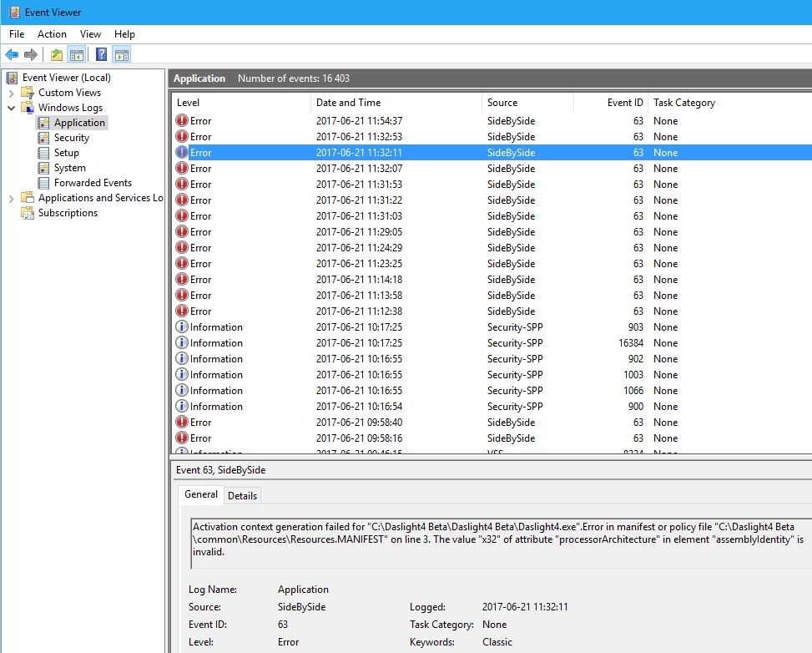
Task: Select the Security-SPP row with Event ID 1003
Action: click(x=492, y=375)
